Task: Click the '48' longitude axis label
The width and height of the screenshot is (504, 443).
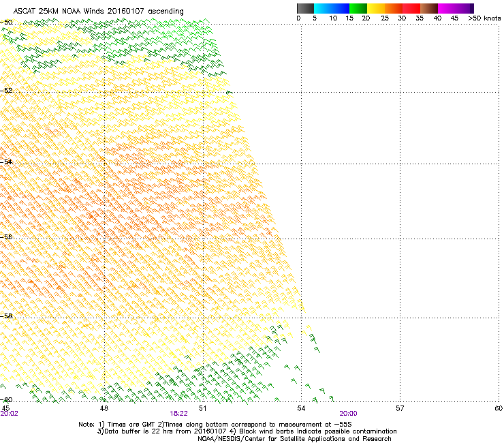Action: pyautogui.click(x=104, y=408)
